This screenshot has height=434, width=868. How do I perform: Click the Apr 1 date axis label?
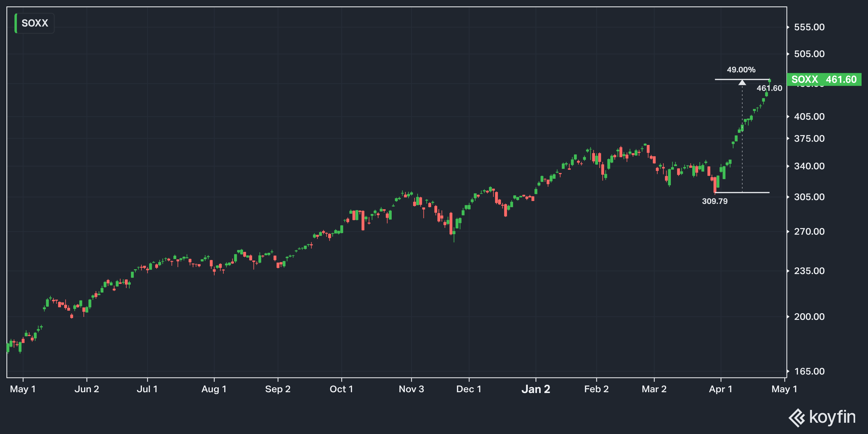tap(720, 389)
